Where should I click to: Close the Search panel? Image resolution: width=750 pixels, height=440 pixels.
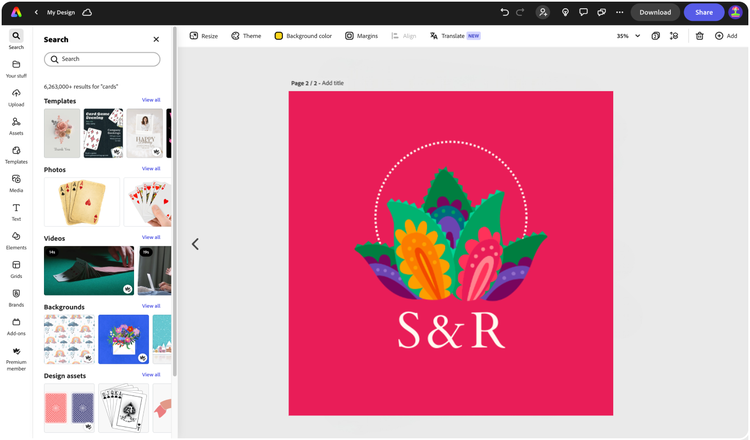click(156, 40)
